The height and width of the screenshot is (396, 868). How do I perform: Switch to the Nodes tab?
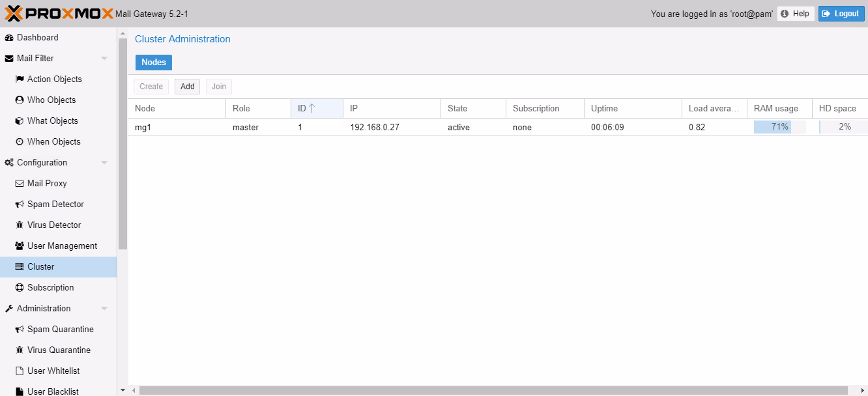[x=154, y=63]
